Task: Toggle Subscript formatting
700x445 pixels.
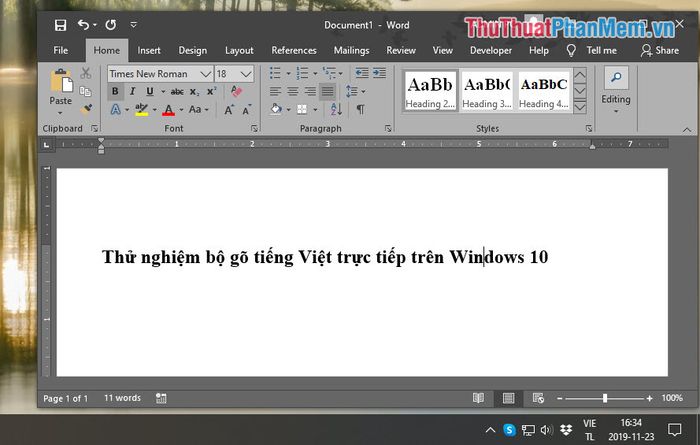Action: 194,91
